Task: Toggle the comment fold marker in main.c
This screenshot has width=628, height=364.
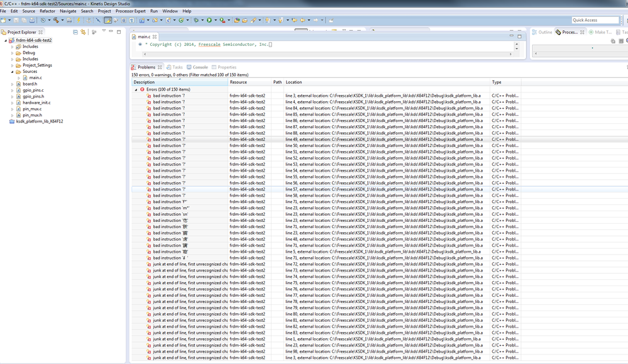Action: (140, 45)
